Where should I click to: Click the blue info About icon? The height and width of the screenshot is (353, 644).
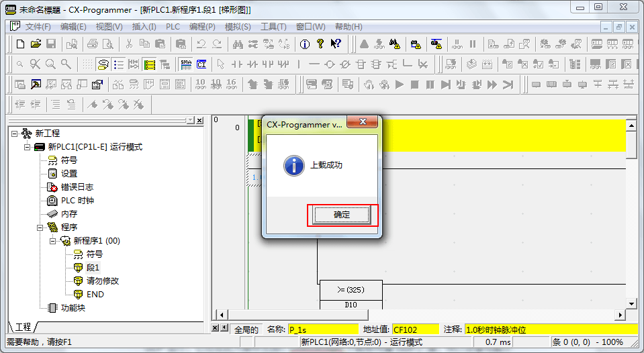tap(305, 44)
